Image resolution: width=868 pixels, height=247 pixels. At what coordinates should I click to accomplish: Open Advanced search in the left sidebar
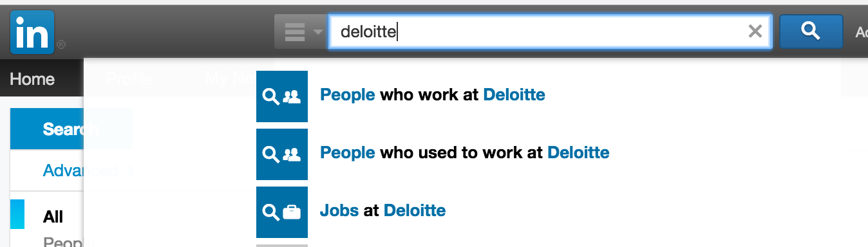coord(80,170)
